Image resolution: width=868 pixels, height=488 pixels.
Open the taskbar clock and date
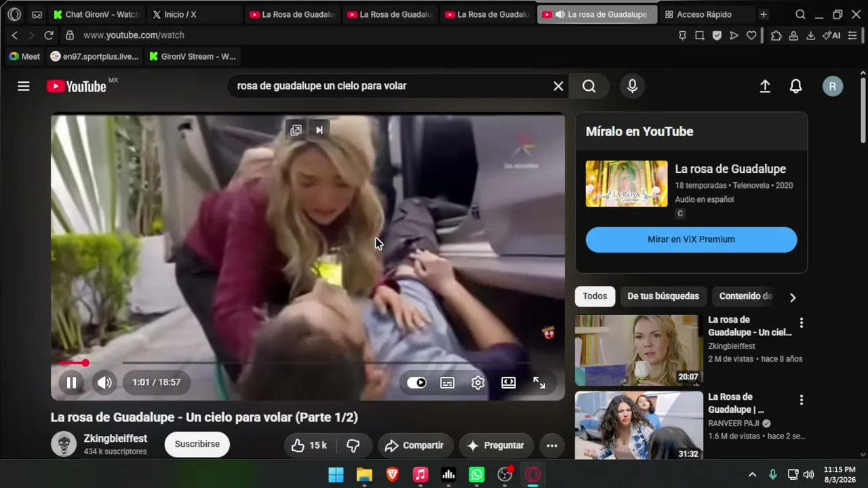pyautogui.click(x=840, y=474)
